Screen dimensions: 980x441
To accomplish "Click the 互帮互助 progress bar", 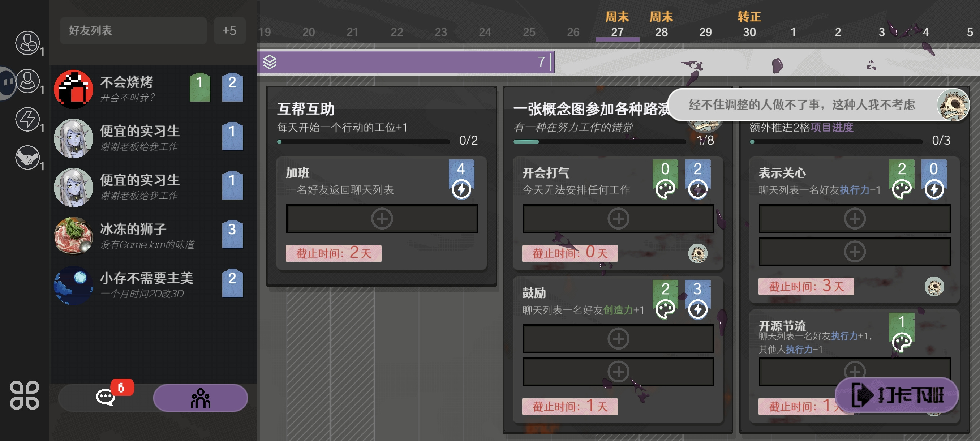I will click(x=363, y=142).
